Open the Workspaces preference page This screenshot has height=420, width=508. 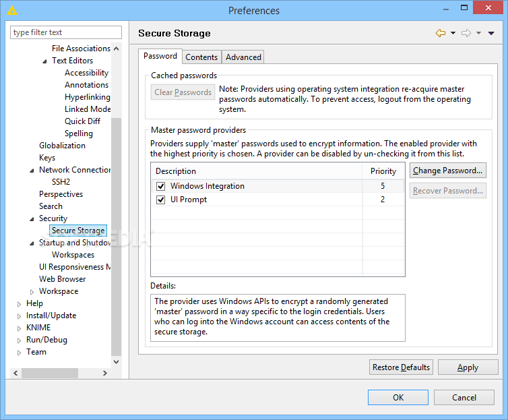pos(73,255)
